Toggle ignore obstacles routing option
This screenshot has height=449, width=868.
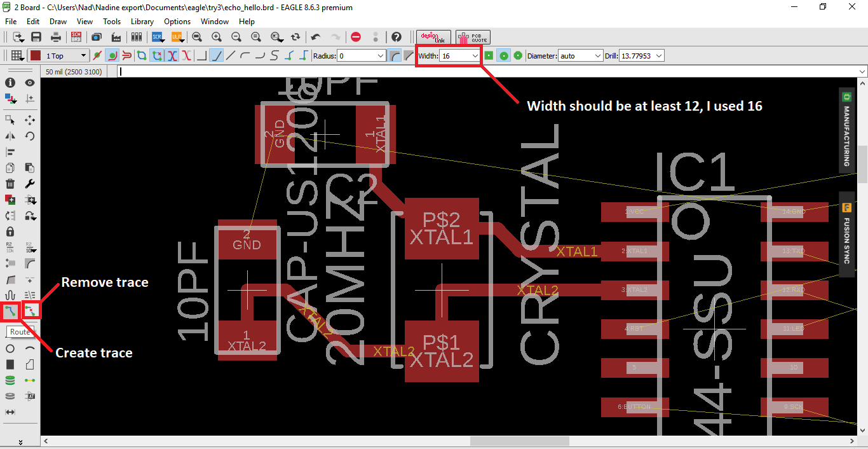click(x=98, y=55)
